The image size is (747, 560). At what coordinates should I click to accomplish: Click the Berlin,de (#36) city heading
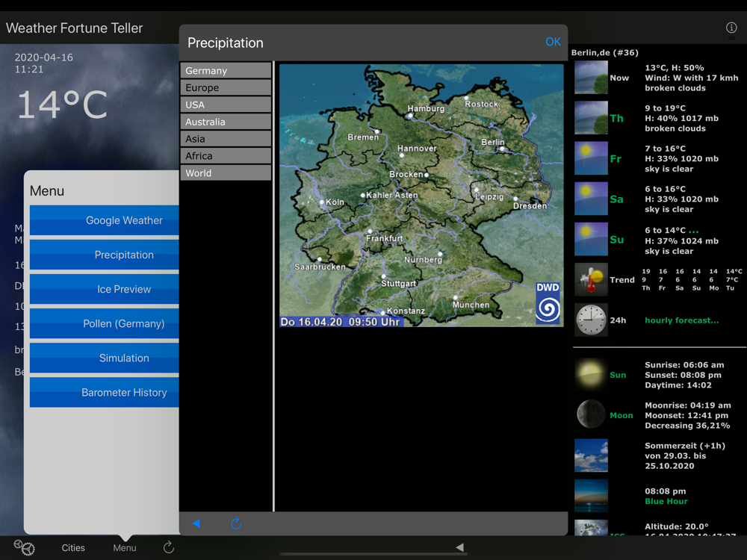click(x=604, y=52)
